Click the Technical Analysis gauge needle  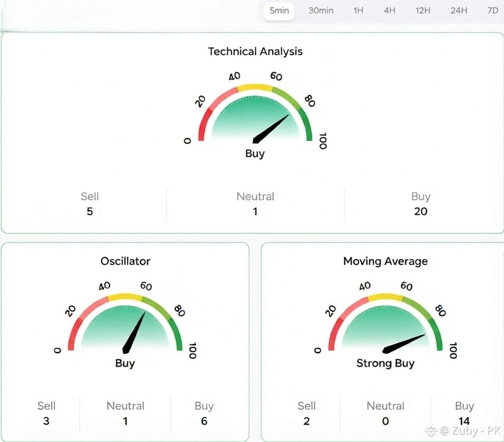click(270, 129)
